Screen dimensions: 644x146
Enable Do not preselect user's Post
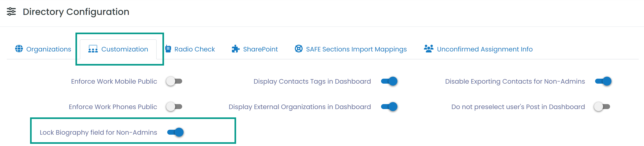(602, 107)
